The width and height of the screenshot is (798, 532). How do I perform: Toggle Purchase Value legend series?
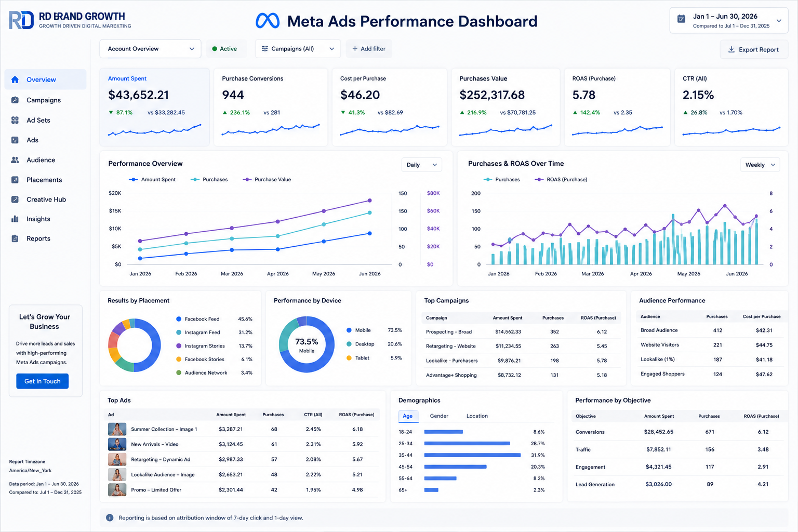267,179
